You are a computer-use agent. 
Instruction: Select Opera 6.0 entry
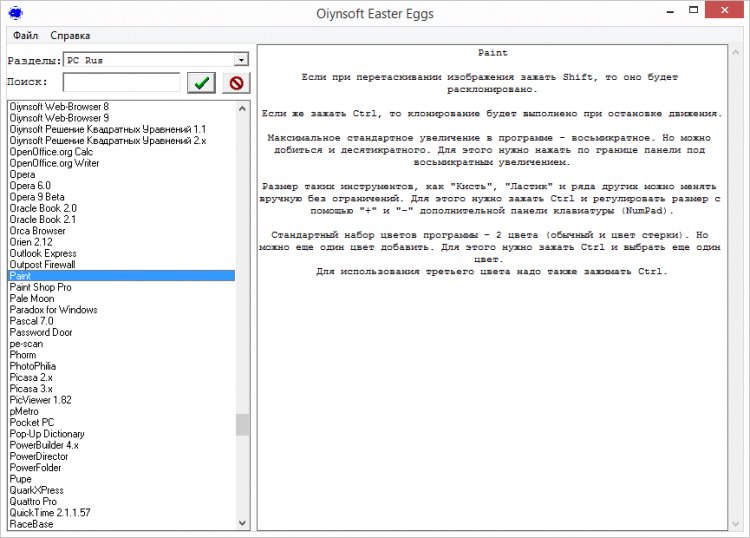(x=122, y=186)
